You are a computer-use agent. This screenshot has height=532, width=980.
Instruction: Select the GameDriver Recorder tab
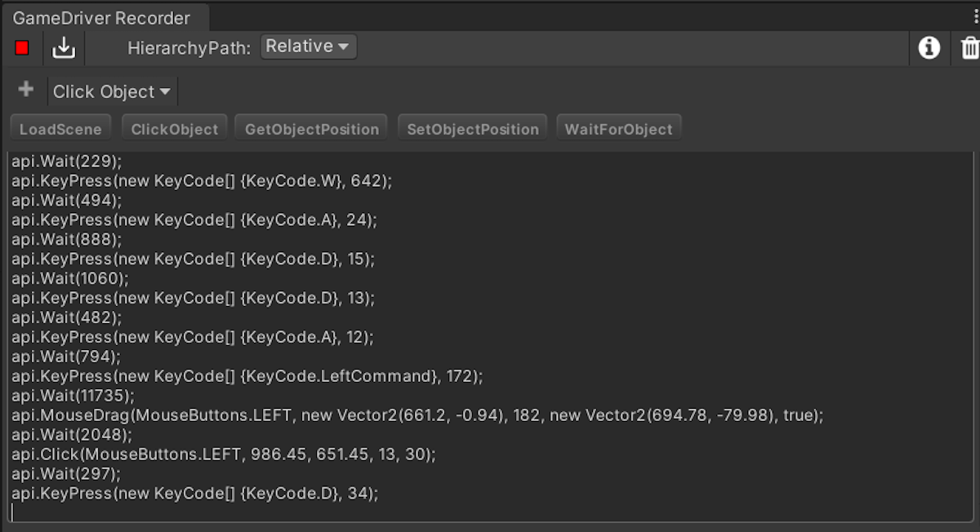pos(102,18)
